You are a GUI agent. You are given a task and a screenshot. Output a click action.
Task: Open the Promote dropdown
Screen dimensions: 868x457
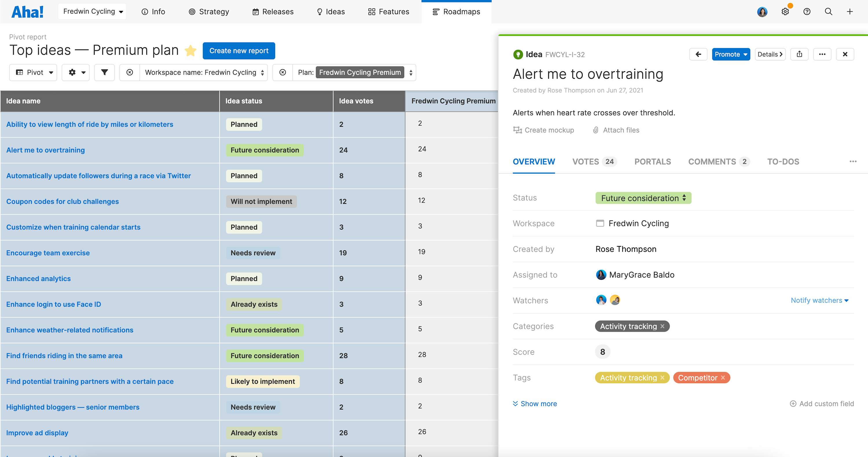click(x=731, y=54)
